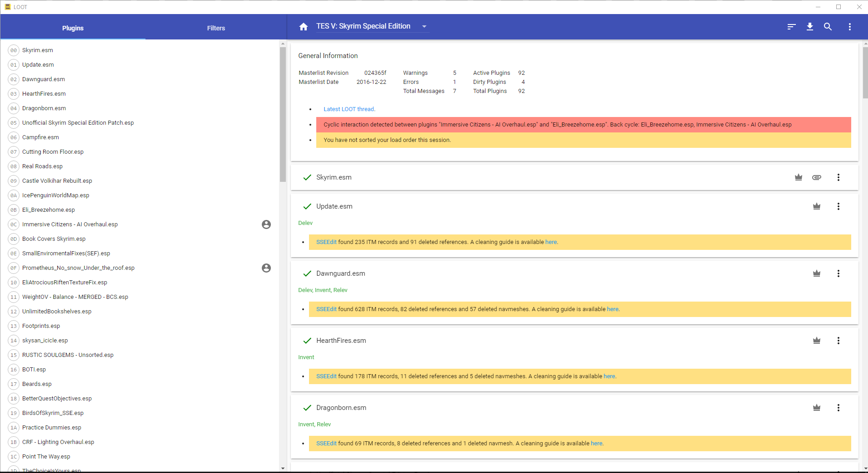
Task: Open the main overflow menu in header
Action: [850, 27]
